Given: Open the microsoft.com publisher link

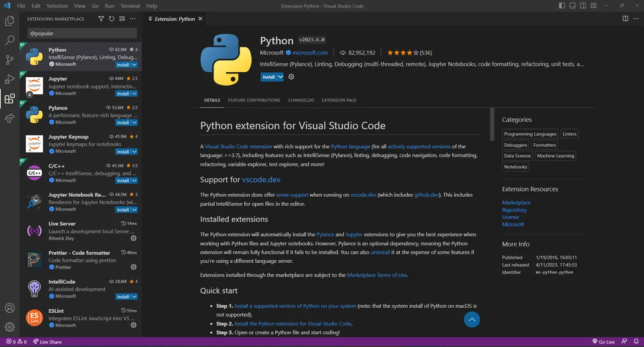Looking at the screenshot, I should pos(310,53).
